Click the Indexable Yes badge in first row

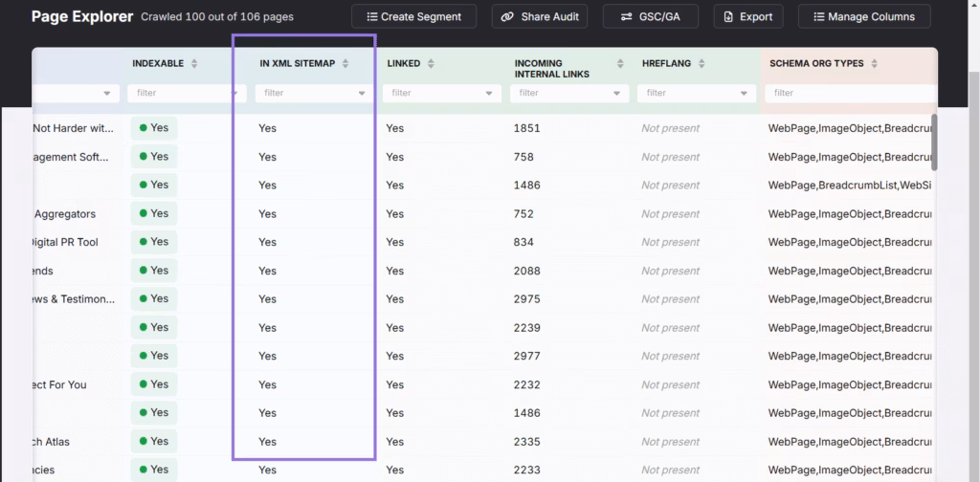coord(153,128)
